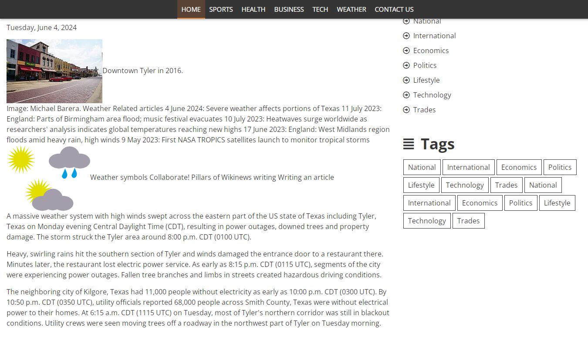The height and width of the screenshot is (364, 588).
Task: Click the arrow icon beside Trades category
Action: pyautogui.click(x=406, y=110)
